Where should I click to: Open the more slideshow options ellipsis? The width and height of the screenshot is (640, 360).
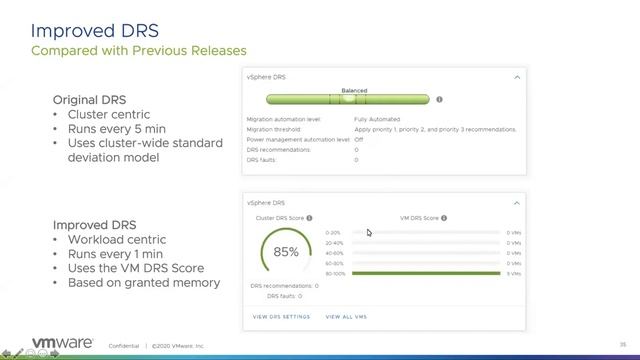tap(42, 353)
